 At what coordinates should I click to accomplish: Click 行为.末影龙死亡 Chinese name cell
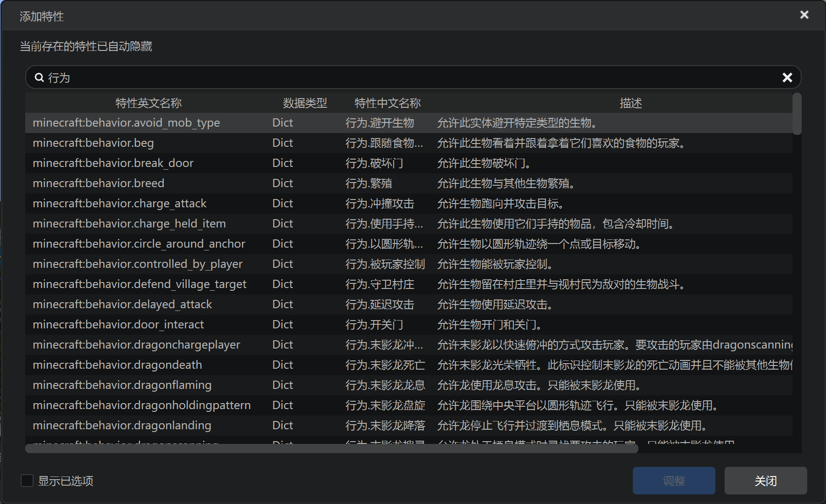[385, 365]
